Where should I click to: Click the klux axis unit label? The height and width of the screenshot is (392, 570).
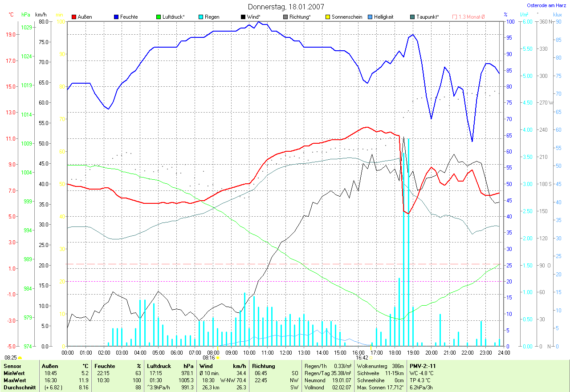(557, 15)
